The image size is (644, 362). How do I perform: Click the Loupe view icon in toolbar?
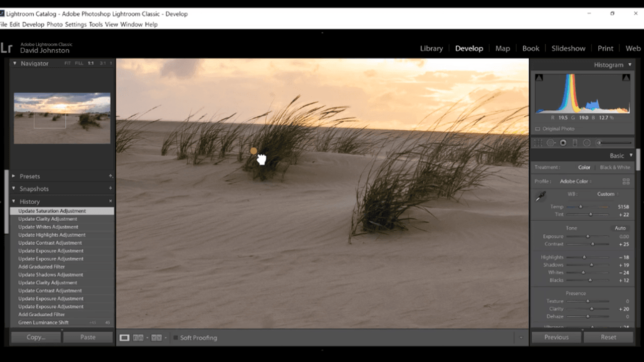[124, 338]
